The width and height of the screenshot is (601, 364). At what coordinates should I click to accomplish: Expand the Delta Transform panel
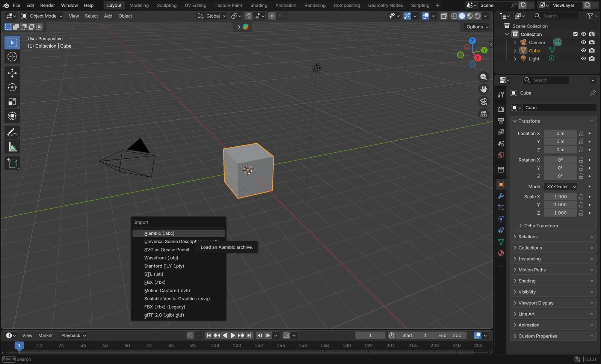pyautogui.click(x=541, y=226)
